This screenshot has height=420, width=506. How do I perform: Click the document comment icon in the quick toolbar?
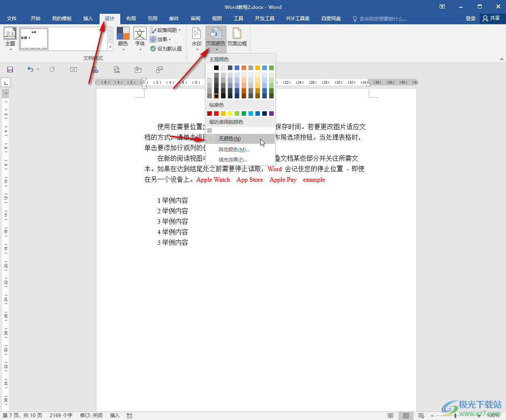tap(159, 70)
